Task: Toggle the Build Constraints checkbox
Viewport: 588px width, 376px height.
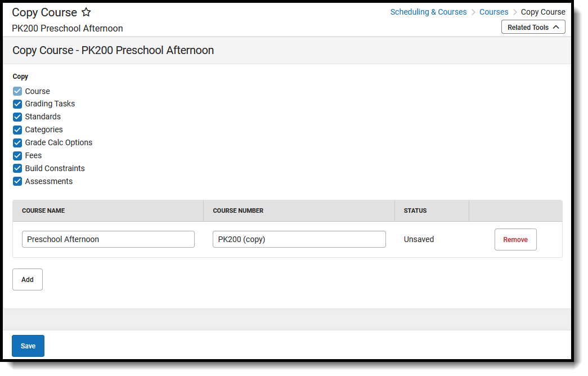Action: click(x=17, y=168)
